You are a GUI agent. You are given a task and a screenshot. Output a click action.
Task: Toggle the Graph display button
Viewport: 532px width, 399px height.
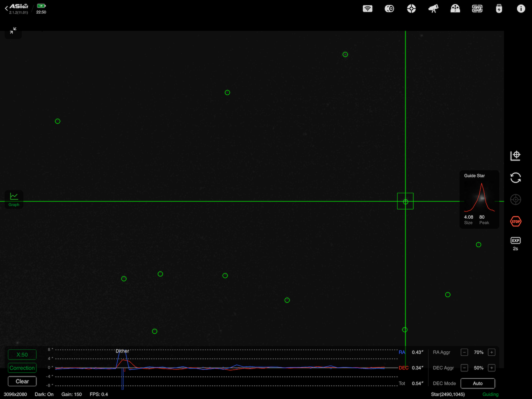14,199
